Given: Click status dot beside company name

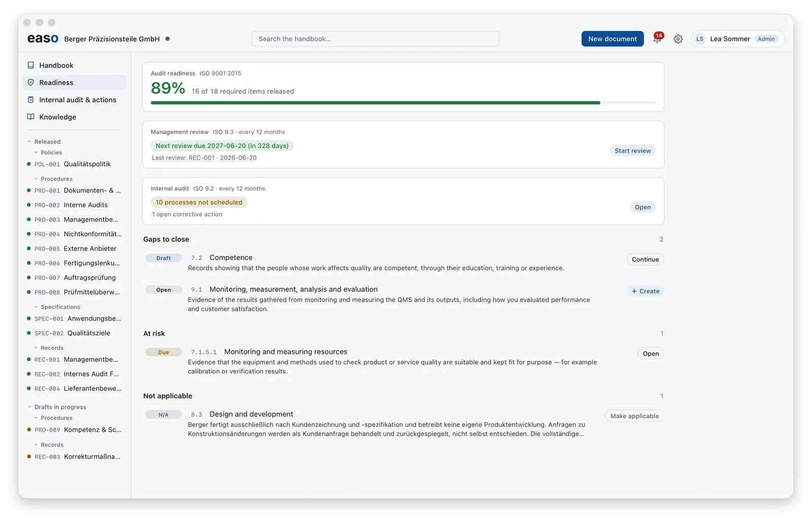Looking at the screenshot, I should click(x=167, y=39).
